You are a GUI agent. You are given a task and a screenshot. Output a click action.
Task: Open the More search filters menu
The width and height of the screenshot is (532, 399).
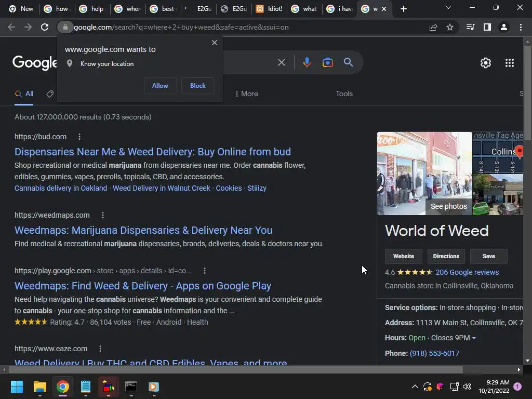coord(246,94)
